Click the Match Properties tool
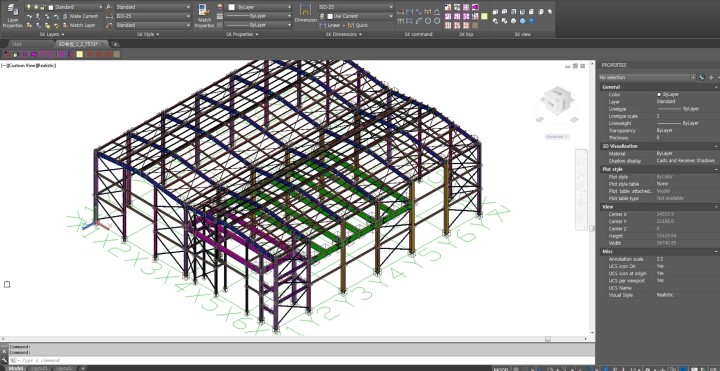Image resolution: width=720 pixels, height=371 pixels. click(x=204, y=16)
